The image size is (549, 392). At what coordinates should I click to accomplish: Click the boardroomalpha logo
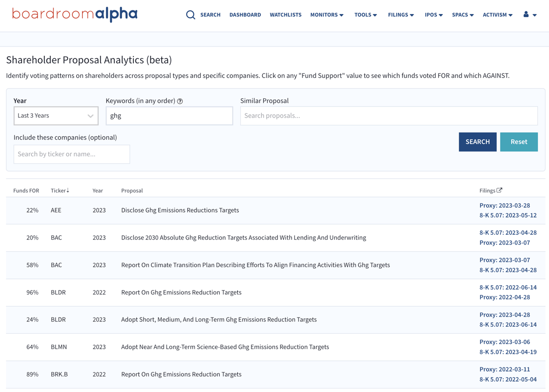pyautogui.click(x=74, y=14)
